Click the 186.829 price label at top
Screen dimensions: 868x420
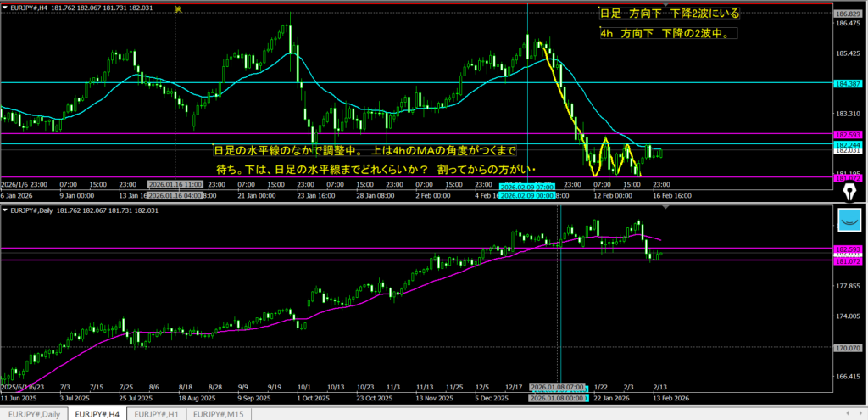(x=849, y=15)
